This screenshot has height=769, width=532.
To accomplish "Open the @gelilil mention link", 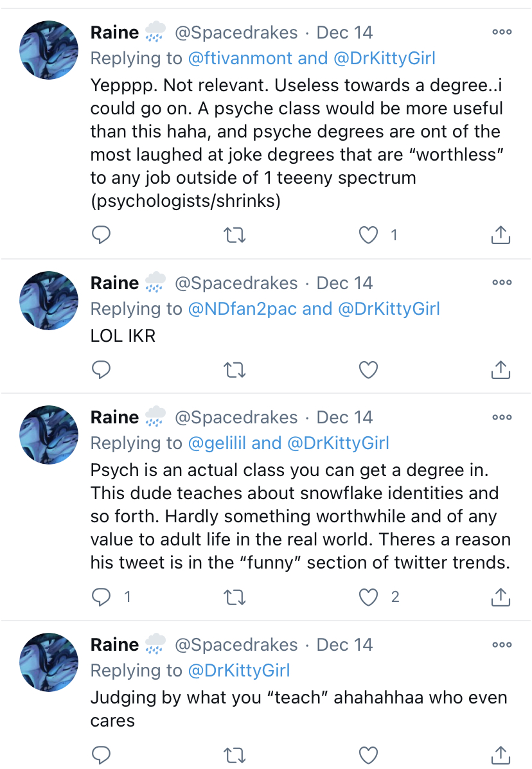I will tap(217, 443).
